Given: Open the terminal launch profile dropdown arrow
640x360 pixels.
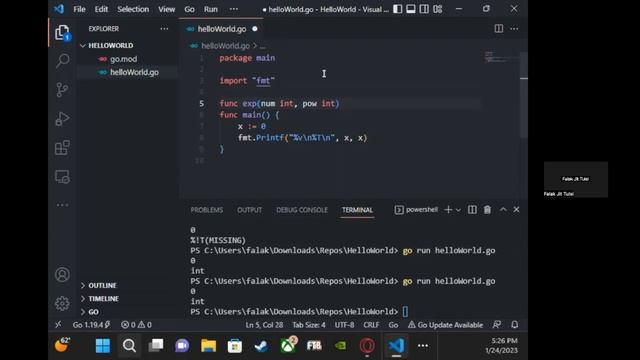Looking at the screenshot, I should point(458,210).
